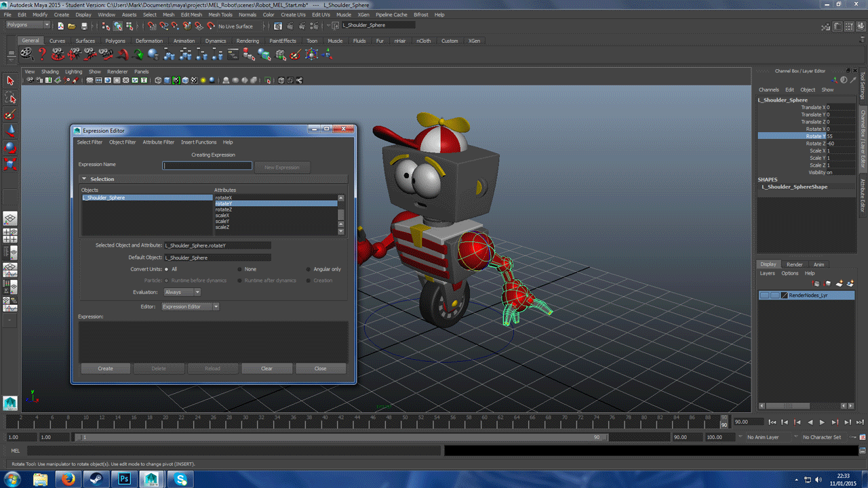Select the Angular only convert units option
Viewport: 868px width, 488px height.
tap(308, 269)
